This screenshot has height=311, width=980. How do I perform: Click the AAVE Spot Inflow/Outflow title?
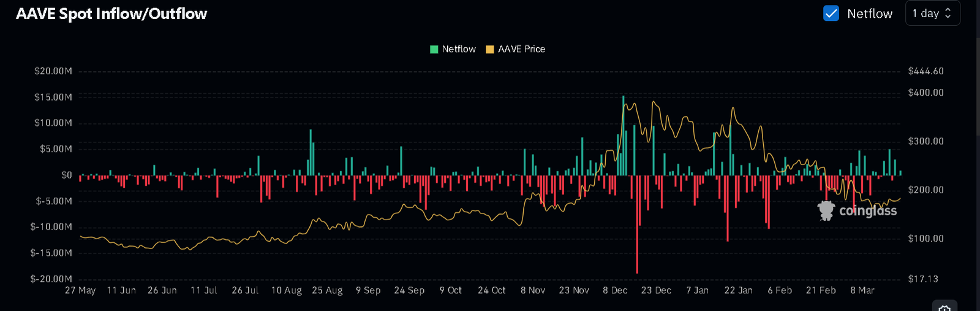(111, 14)
